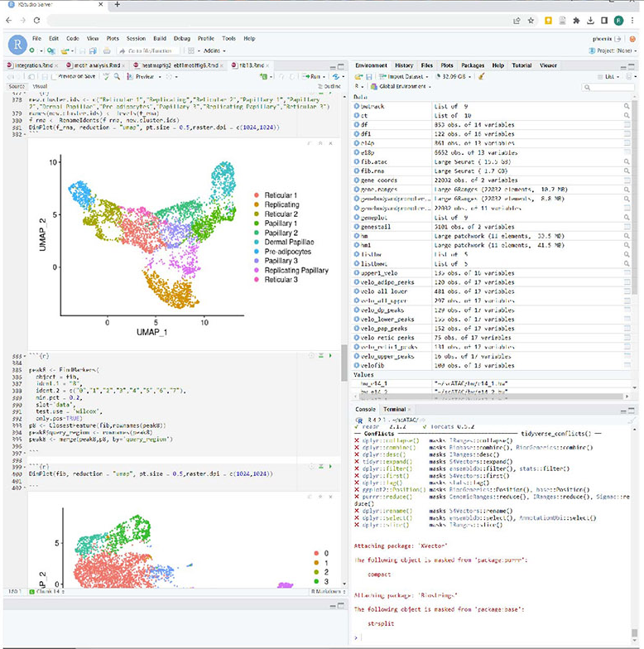Viewport: 644px width, 649px height.
Task: Click the Environment search field
Action: click(608, 87)
